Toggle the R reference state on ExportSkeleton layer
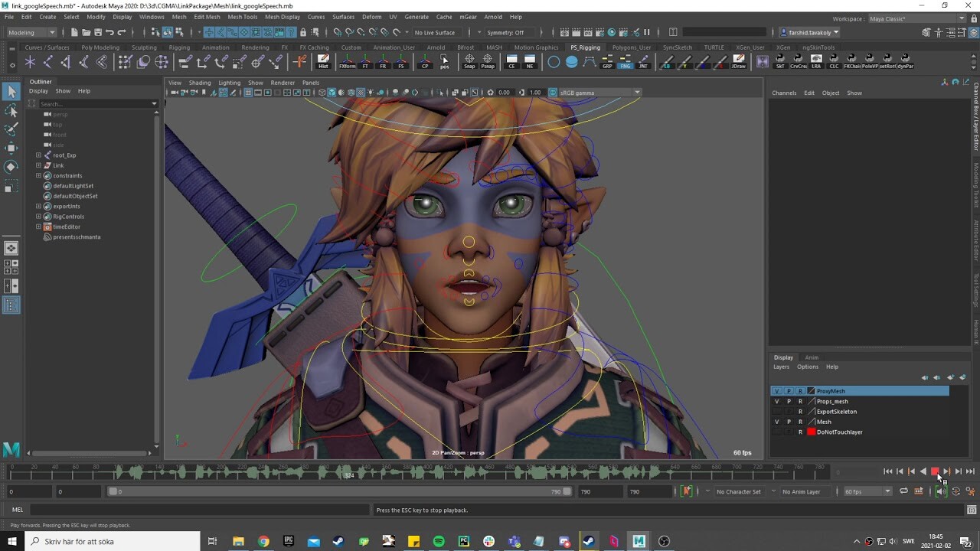This screenshot has width=980, height=551. pos(801,412)
